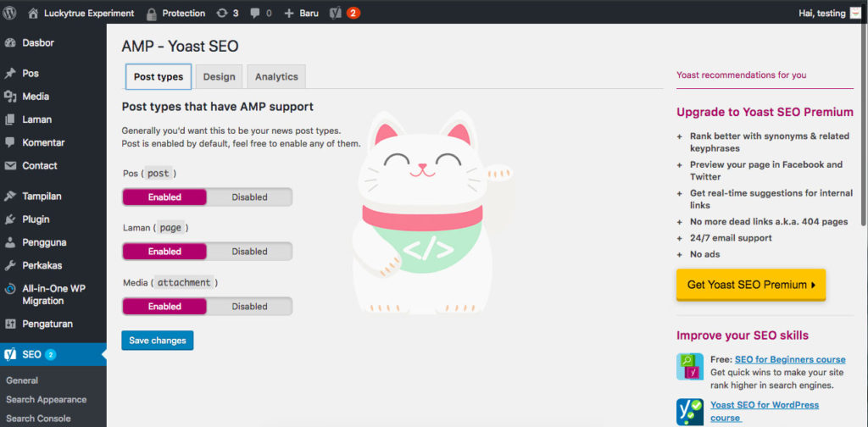Click the Luckytrue Experiment site name

click(89, 13)
